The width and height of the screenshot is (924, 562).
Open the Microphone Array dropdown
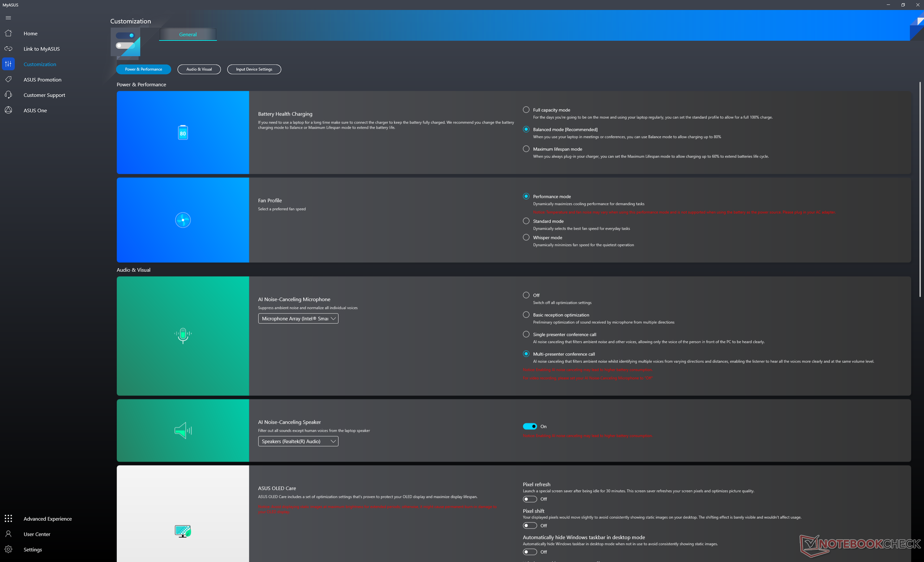pos(298,319)
